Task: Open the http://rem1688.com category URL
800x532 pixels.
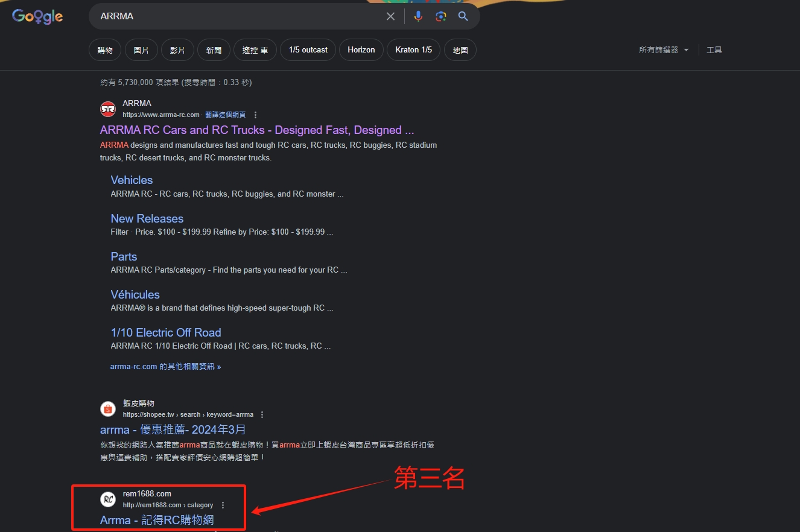Action: [168, 505]
